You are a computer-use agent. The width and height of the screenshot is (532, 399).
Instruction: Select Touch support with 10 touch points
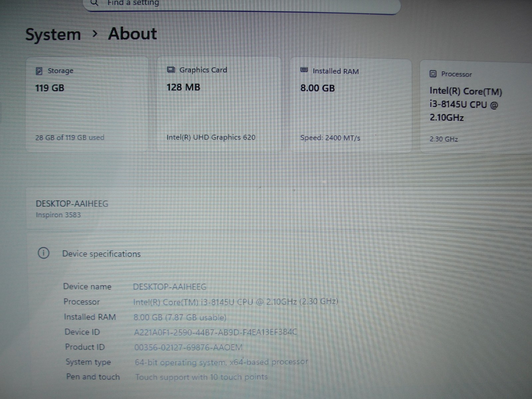click(201, 377)
